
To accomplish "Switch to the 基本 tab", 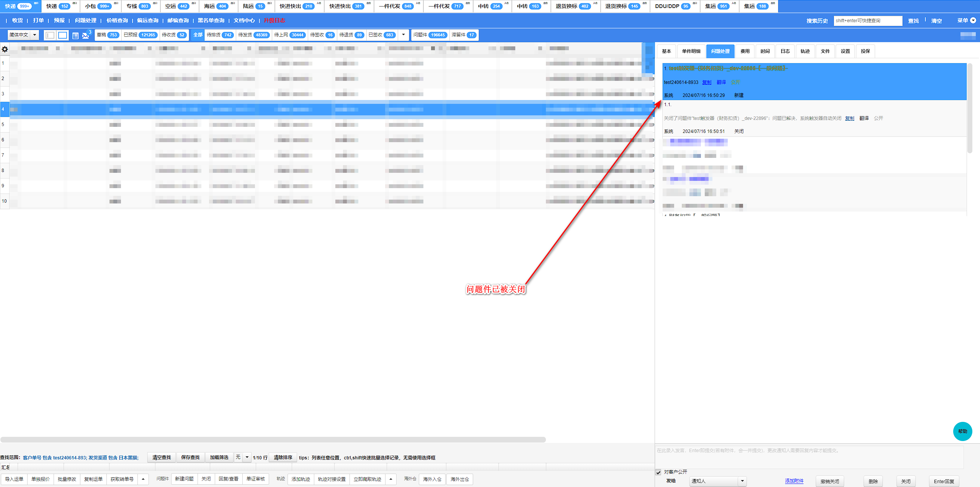I will click(x=666, y=51).
